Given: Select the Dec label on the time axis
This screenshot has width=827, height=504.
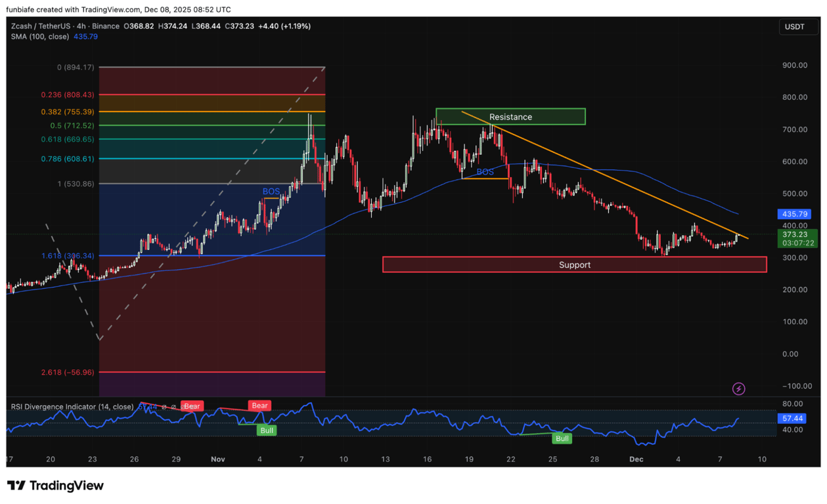Looking at the screenshot, I should coord(636,459).
